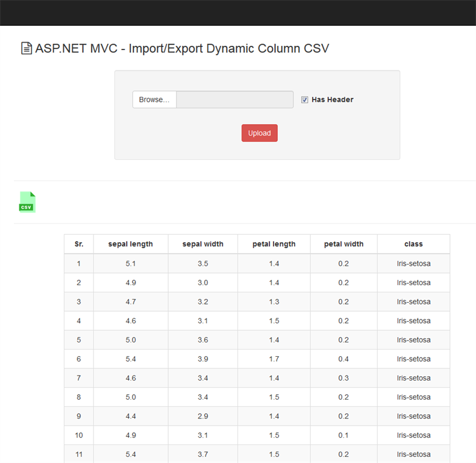Click Iris-setosa in row 8
The width and height of the screenshot is (476, 463).
coord(413,397)
